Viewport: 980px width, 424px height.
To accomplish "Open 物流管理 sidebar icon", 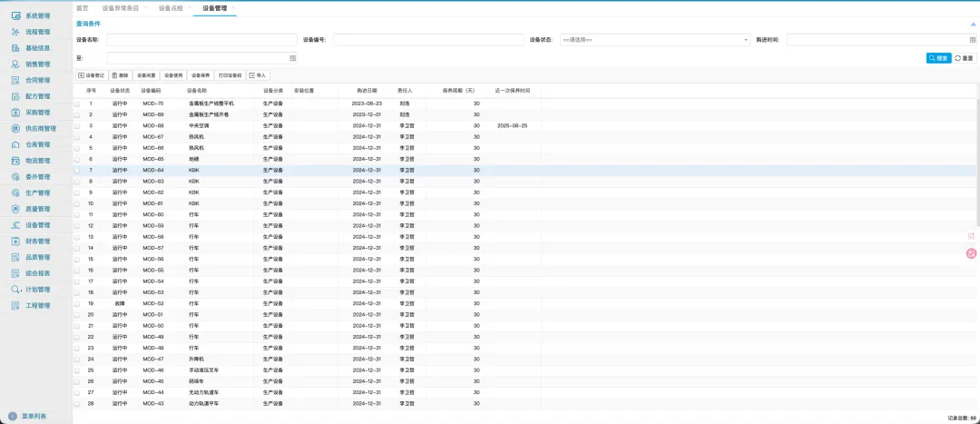I will click(16, 161).
